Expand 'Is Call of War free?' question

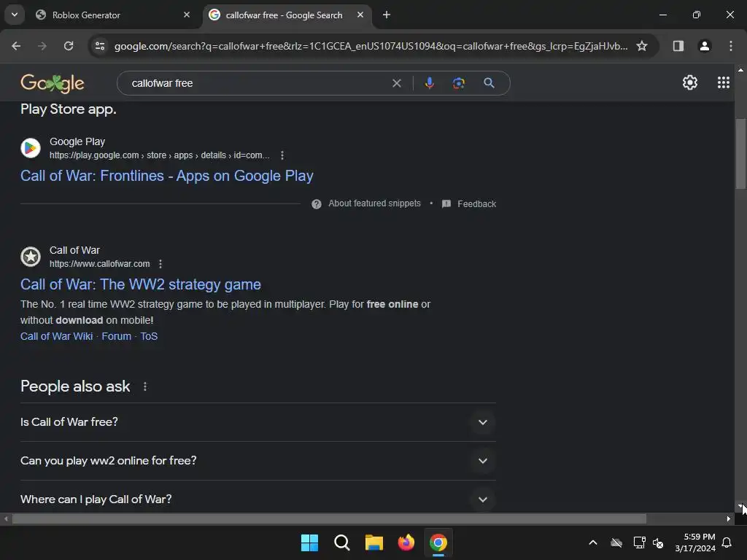(x=258, y=422)
